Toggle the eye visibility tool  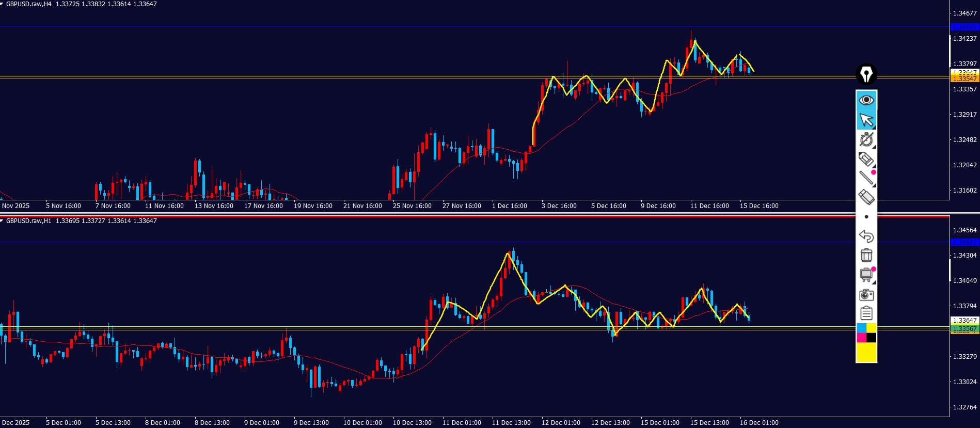(x=866, y=100)
